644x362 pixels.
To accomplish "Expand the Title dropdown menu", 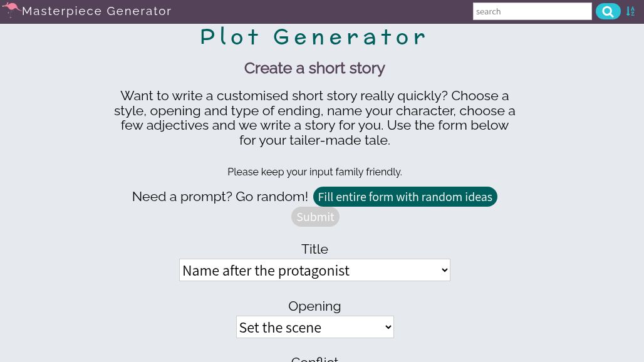I will tap(314, 270).
